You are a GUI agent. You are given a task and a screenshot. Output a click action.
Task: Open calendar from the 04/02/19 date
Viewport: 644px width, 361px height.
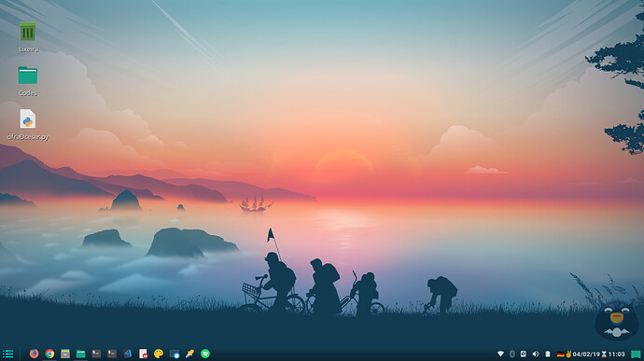click(x=586, y=354)
